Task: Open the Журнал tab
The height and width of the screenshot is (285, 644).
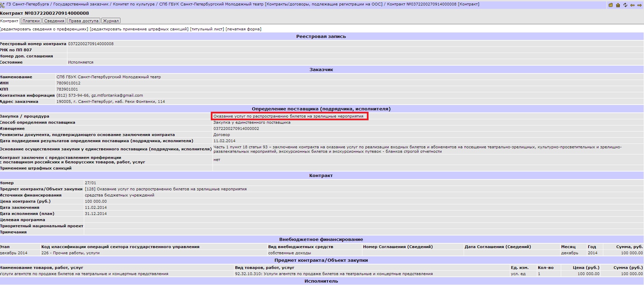Action: click(x=111, y=21)
